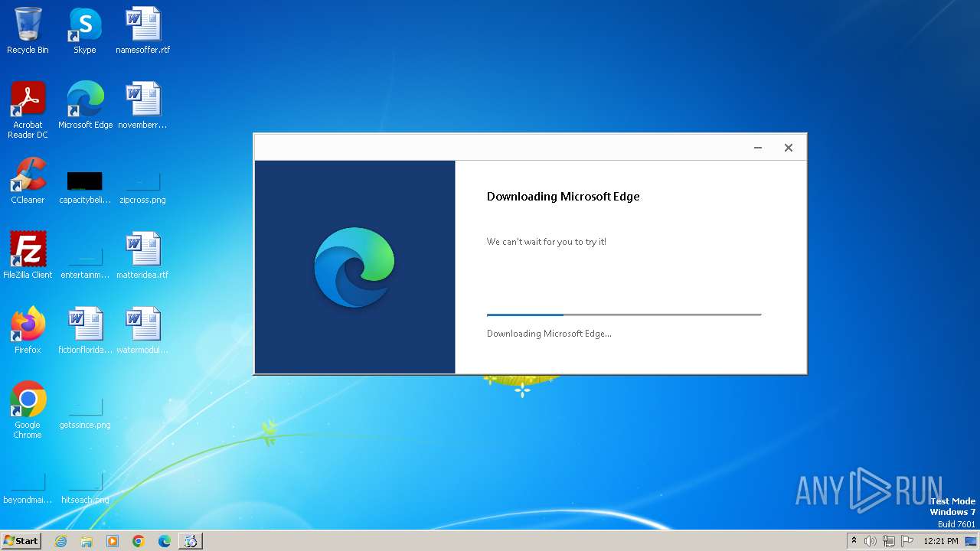Image resolution: width=980 pixels, height=551 pixels.
Task: Open Windows Media Player taskbar icon
Action: (113, 541)
